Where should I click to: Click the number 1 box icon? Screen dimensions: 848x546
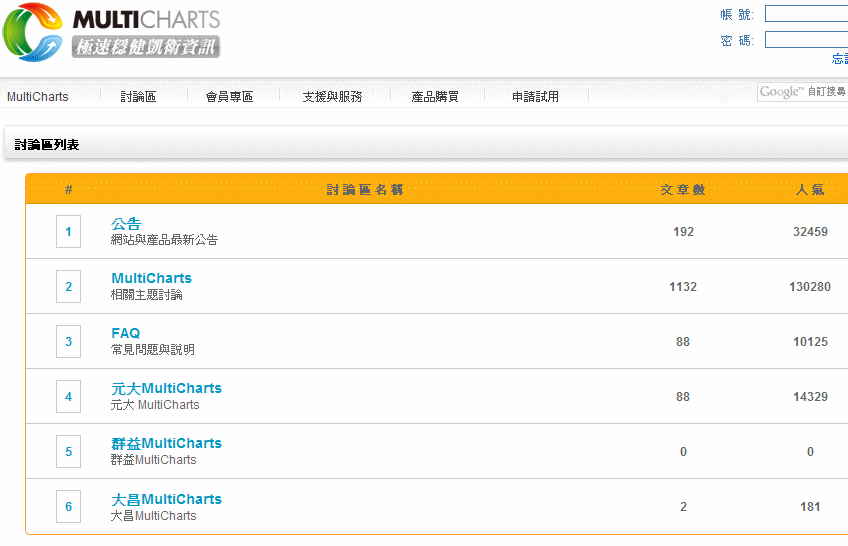(69, 232)
